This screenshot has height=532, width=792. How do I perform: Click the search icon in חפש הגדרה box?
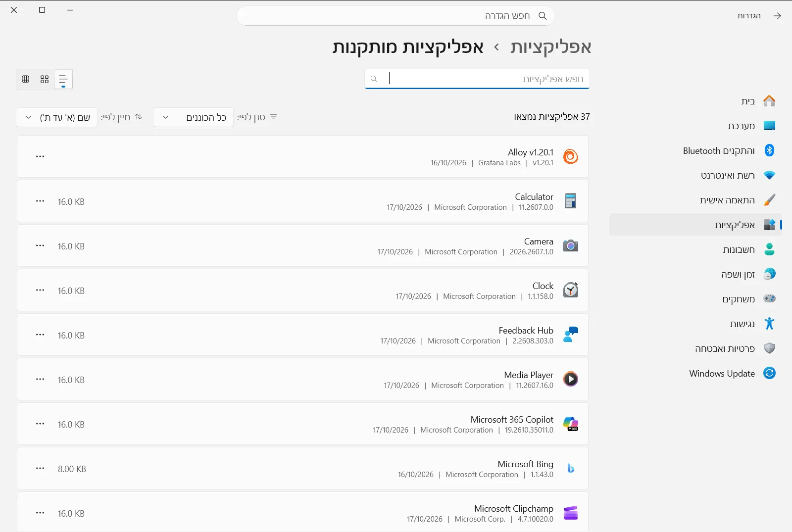click(x=543, y=16)
